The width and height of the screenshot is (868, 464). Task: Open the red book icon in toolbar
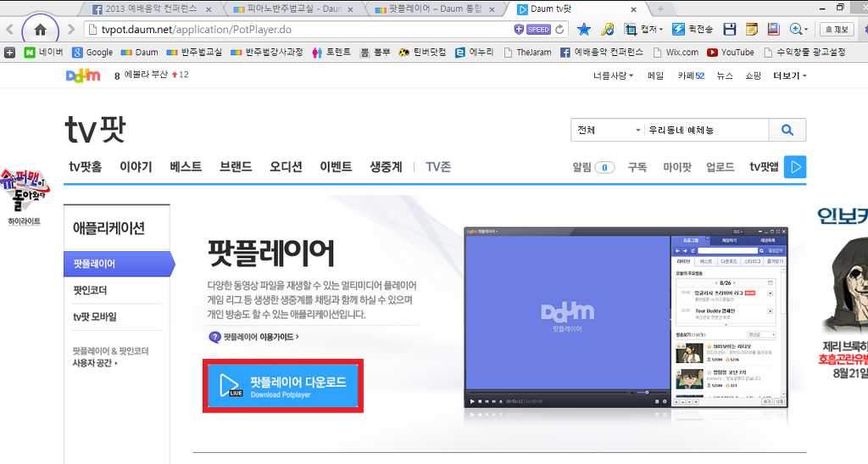tap(773, 30)
